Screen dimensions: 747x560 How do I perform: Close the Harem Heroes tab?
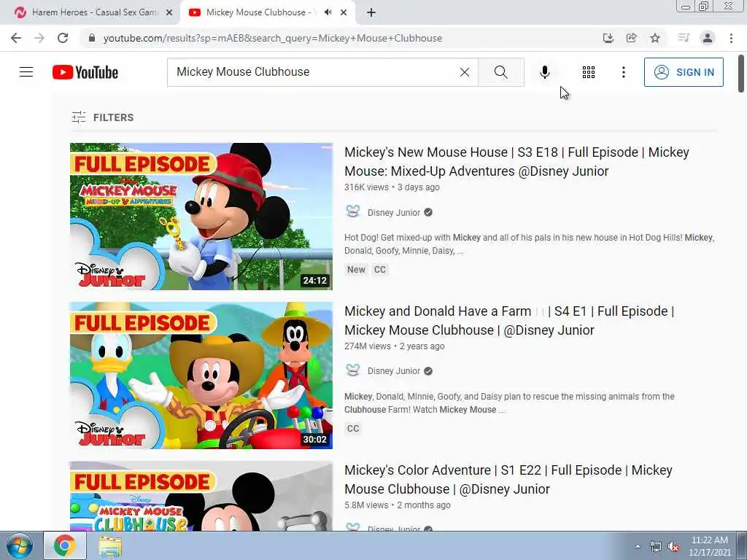tap(169, 13)
